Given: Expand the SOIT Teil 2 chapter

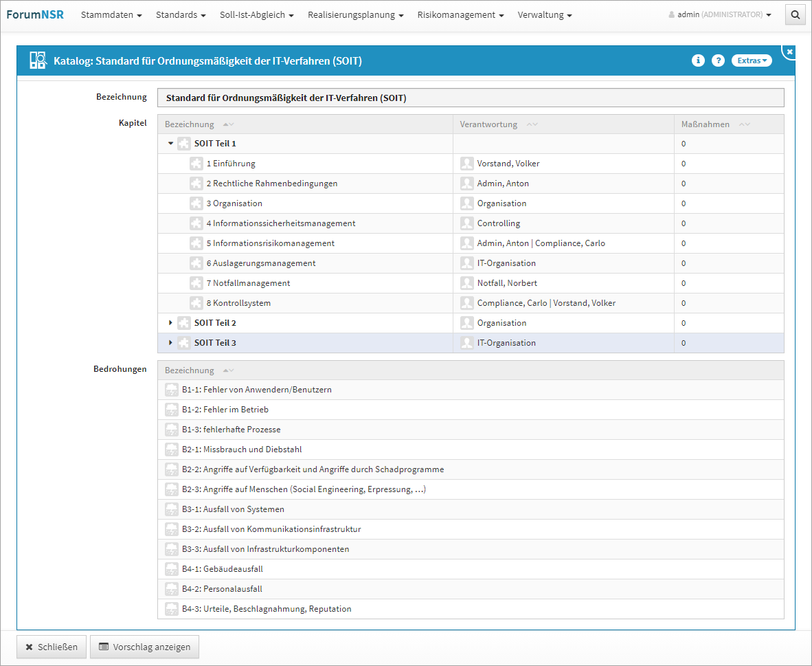Looking at the screenshot, I should click(171, 323).
